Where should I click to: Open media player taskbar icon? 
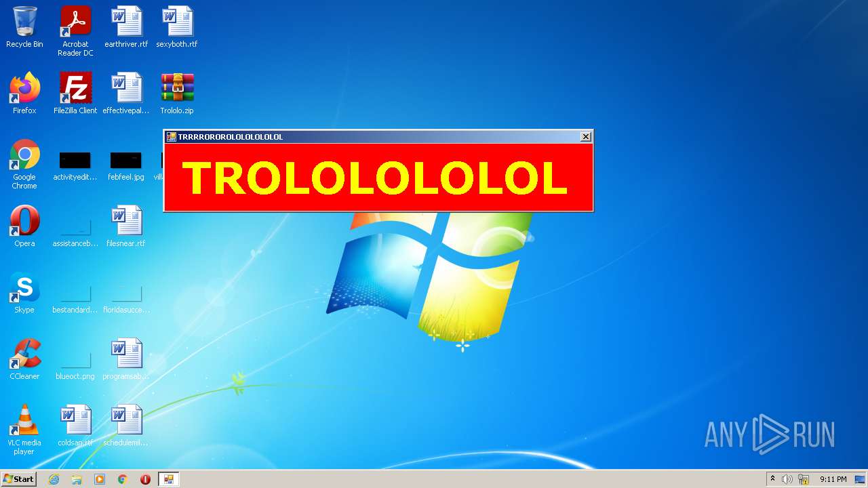[100, 479]
